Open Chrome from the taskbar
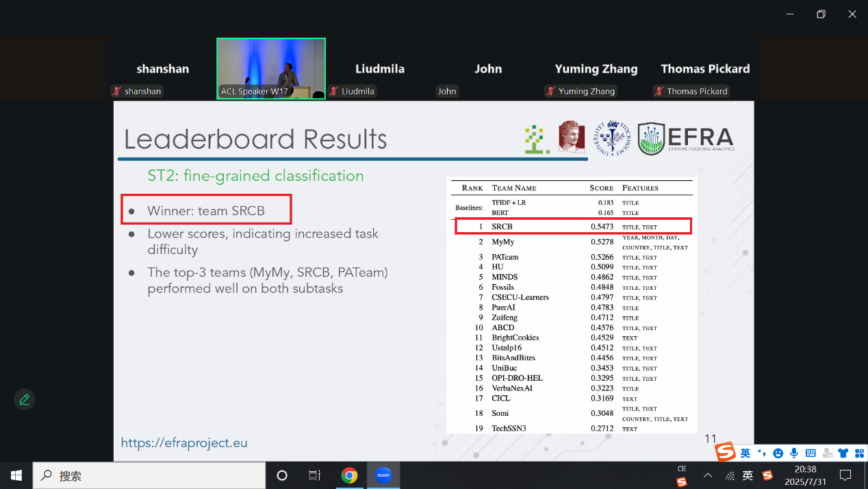Image resolution: width=868 pixels, height=489 pixels. [350, 475]
